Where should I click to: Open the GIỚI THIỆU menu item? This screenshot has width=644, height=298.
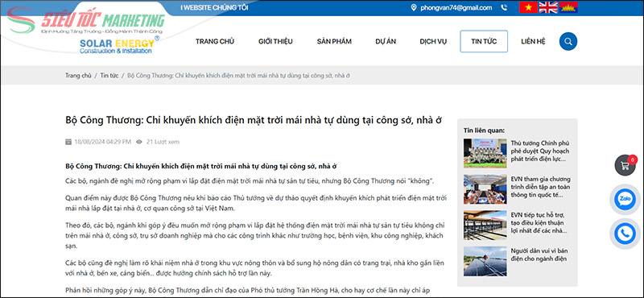(275, 42)
